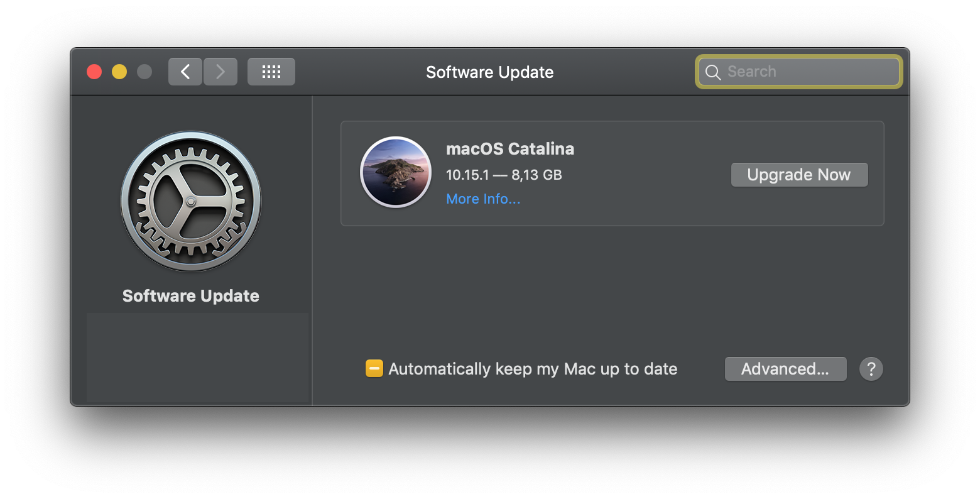The height and width of the screenshot is (499, 980).
Task: Show all preferences via grid button
Action: click(271, 72)
